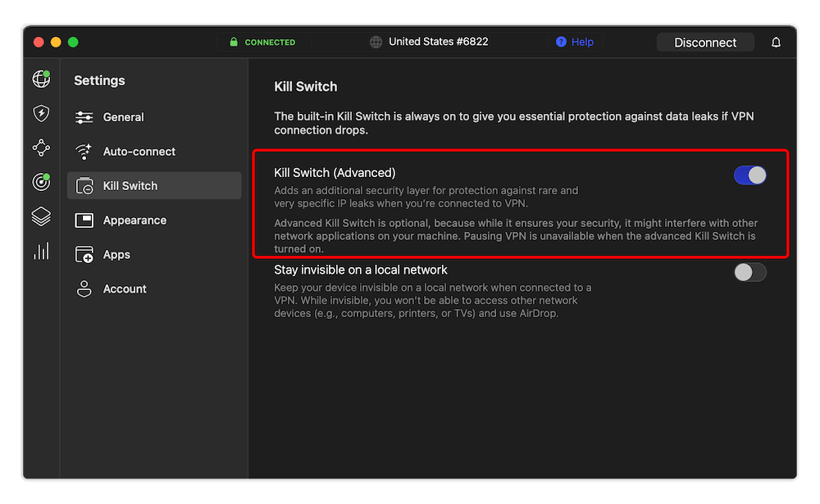Open Account settings section
The image size is (820, 504).
coord(154,288)
